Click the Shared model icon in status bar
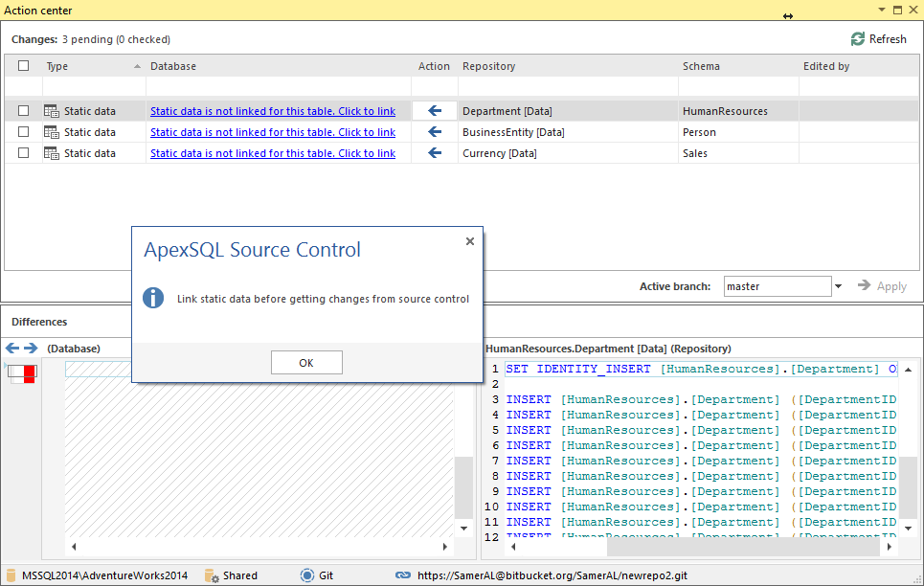924x586 pixels. (x=212, y=575)
